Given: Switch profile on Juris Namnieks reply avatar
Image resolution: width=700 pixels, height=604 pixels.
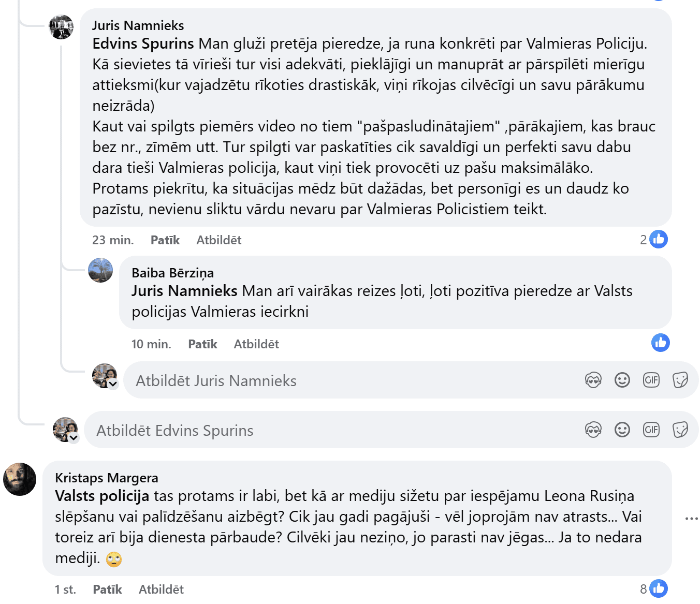Looking at the screenshot, I should tap(113, 384).
